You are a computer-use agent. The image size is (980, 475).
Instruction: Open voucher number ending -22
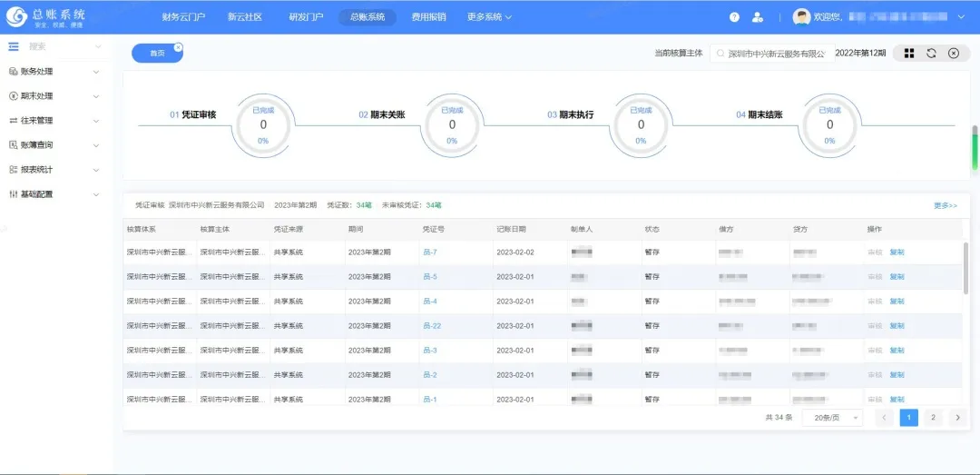point(432,326)
